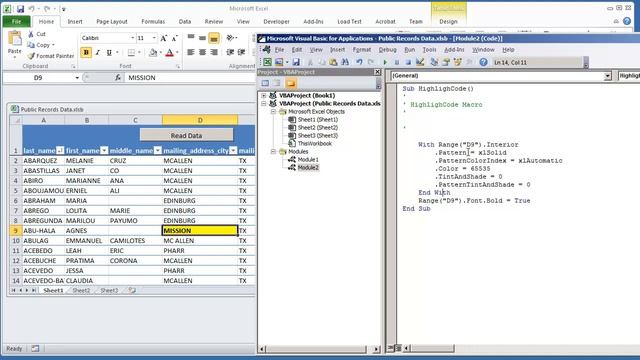Click the Toggle Folders icon in Project pane

(291, 83)
